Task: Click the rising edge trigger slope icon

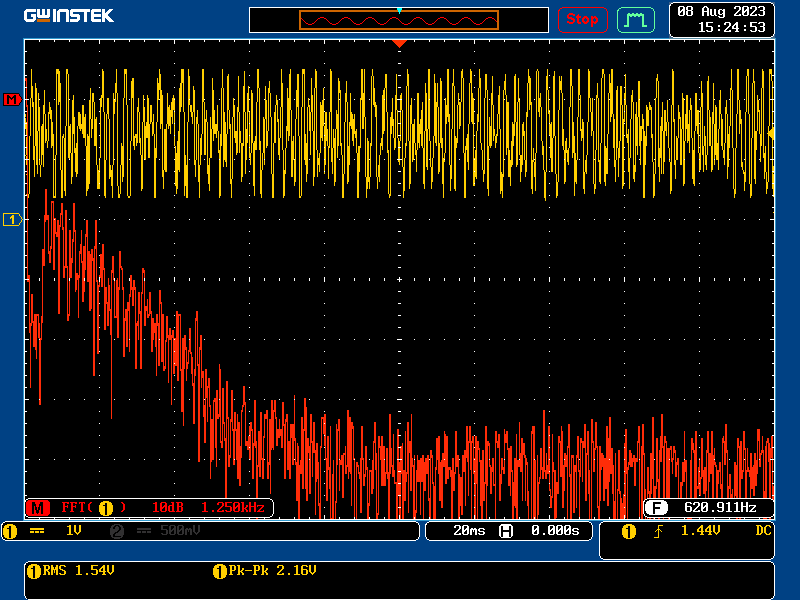Action: pyautogui.click(x=658, y=532)
